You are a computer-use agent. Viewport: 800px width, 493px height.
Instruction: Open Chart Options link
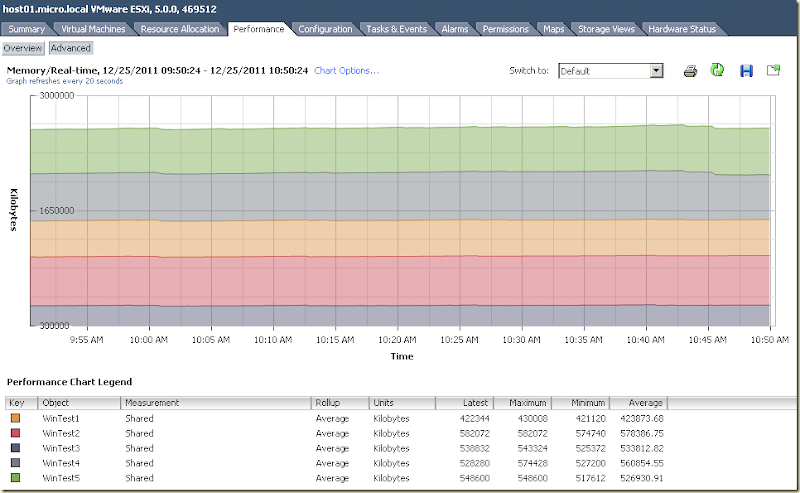[x=346, y=70]
